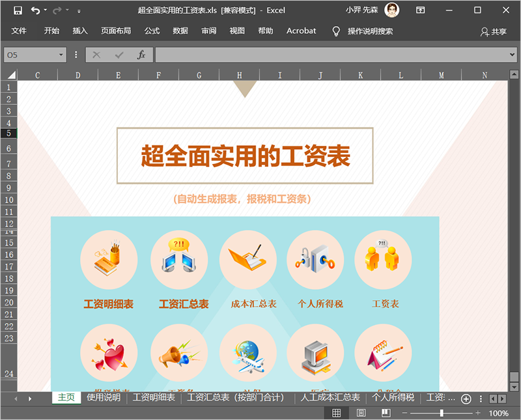Zoom in with the plus button
521x420 pixels.
pos(478,413)
